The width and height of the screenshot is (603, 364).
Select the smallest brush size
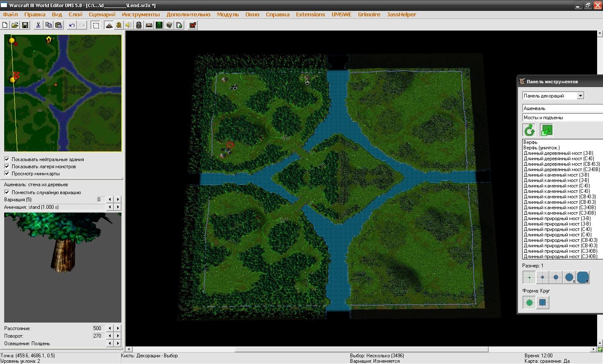pyautogui.click(x=529, y=277)
